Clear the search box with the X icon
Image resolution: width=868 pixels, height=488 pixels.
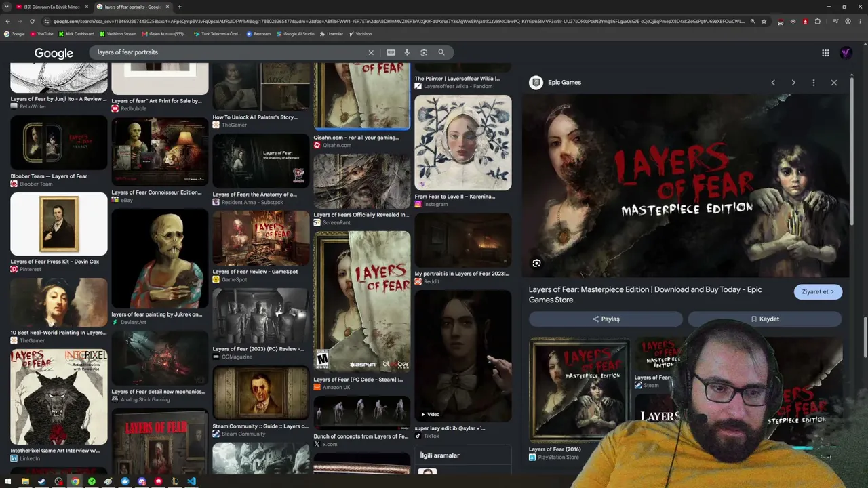[x=371, y=52]
